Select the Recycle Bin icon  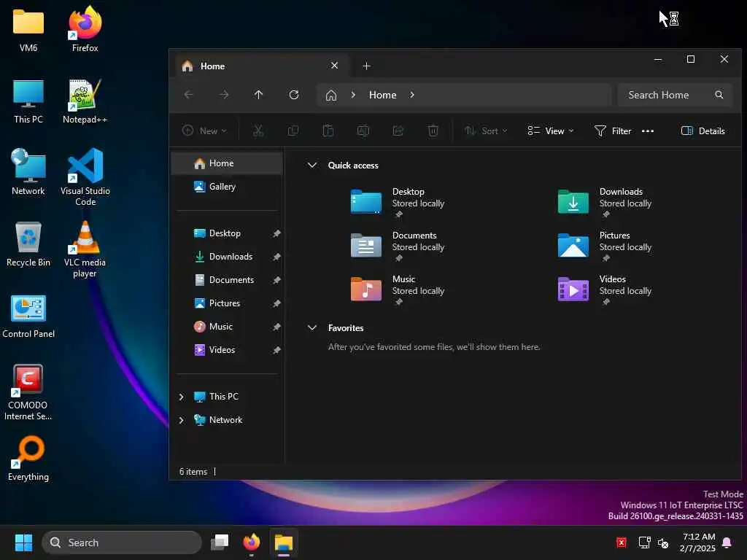tap(28, 244)
